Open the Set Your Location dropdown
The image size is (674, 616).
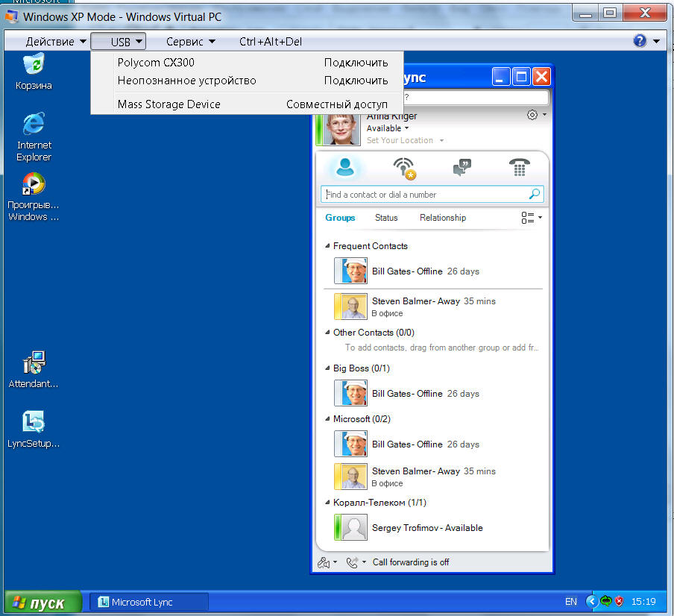click(405, 140)
